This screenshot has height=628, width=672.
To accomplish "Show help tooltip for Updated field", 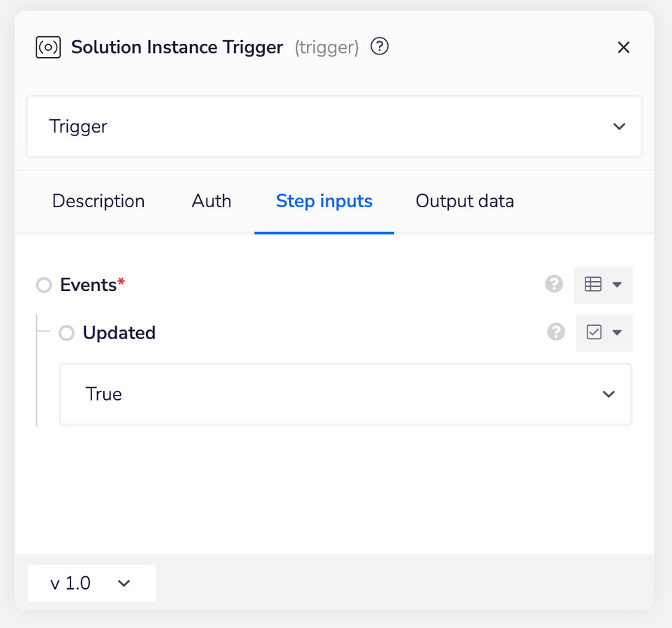I will click(x=556, y=333).
